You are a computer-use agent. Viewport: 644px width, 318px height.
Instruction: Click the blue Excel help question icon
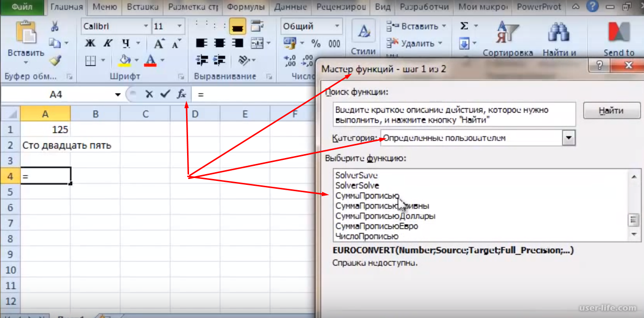click(x=592, y=7)
